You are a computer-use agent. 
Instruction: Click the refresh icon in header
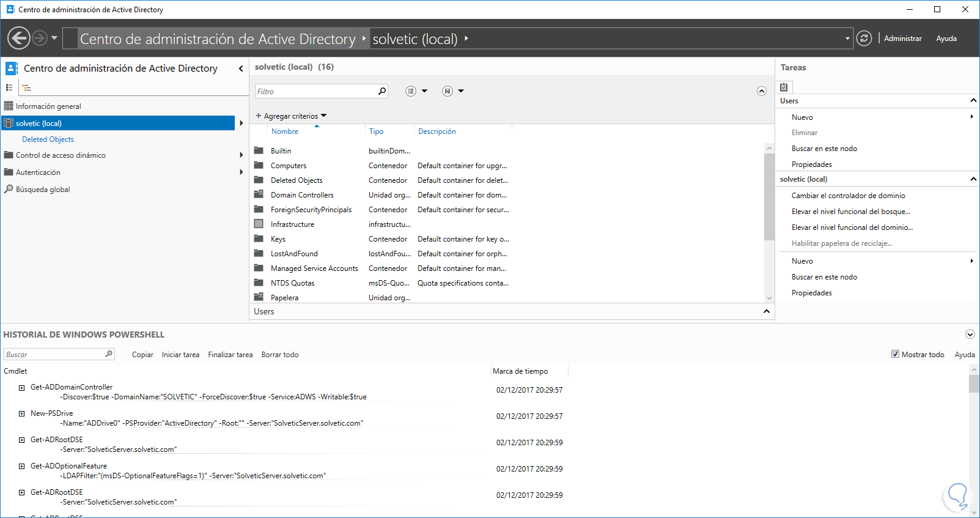tap(864, 39)
